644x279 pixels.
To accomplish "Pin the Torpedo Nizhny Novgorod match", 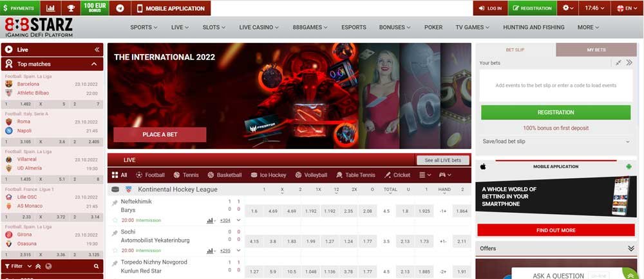I will coord(115,263).
